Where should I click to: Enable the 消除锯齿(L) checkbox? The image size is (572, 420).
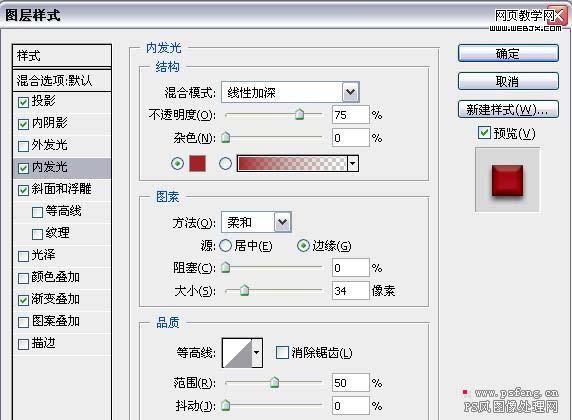tap(282, 352)
